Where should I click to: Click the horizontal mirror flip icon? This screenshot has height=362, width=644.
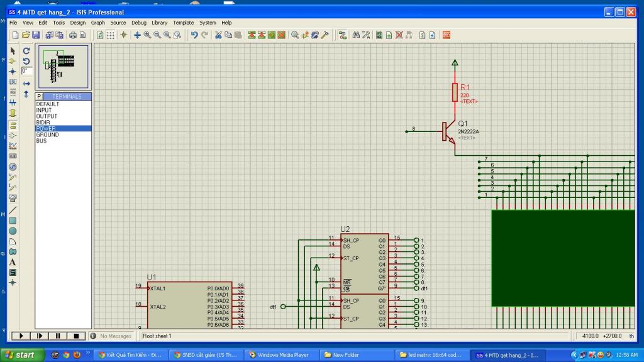tap(26, 83)
